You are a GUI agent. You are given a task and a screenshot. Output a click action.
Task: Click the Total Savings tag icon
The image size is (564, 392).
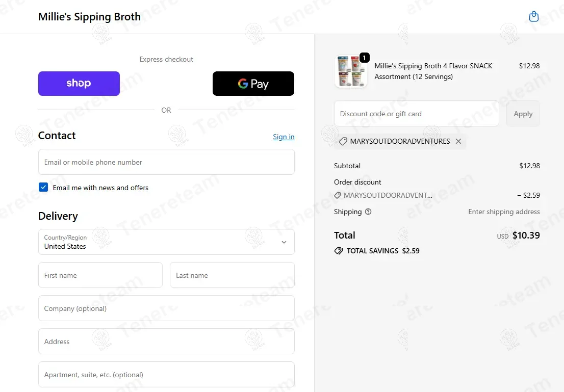point(339,251)
